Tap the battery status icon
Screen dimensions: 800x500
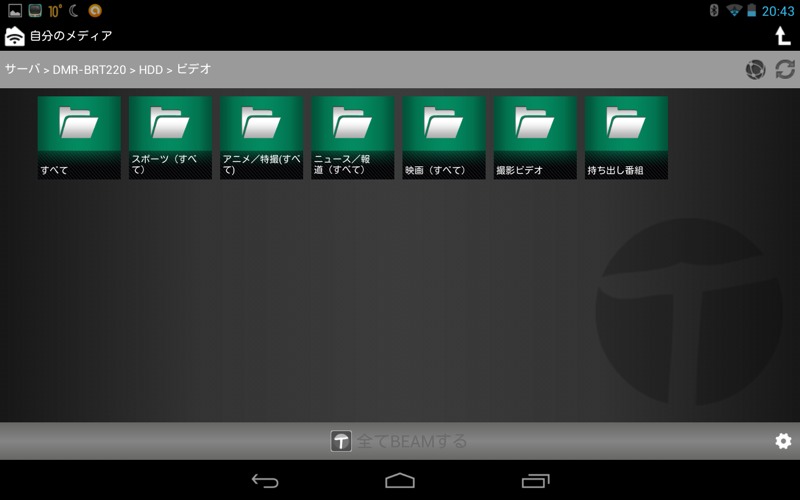(x=752, y=10)
